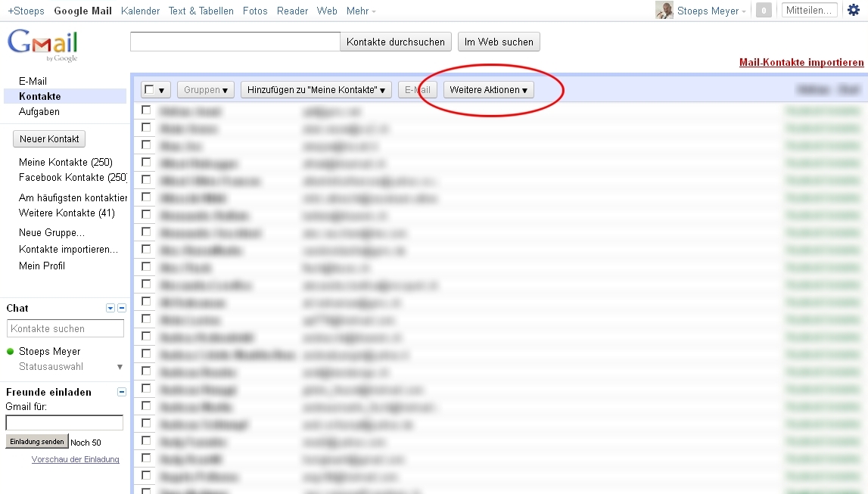
Task: Follow the Mail-Kontakte importieren link
Action: pos(801,63)
